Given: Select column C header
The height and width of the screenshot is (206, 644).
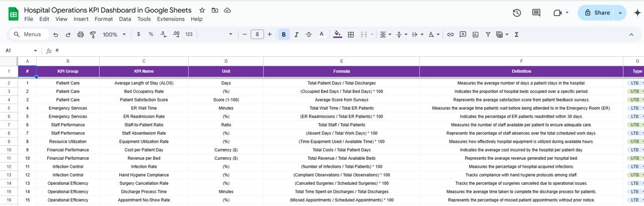Looking at the screenshot, I should pos(144,61).
